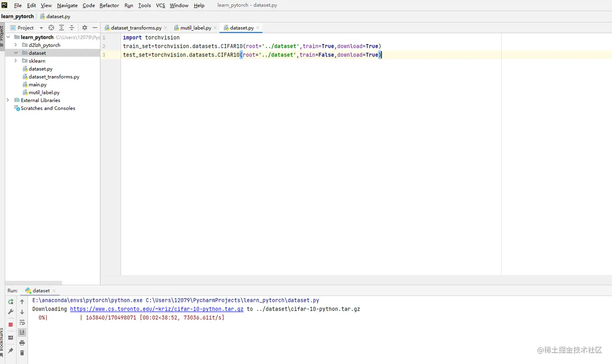612x364 pixels.
Task: Open the Refactor menu
Action: tap(109, 5)
